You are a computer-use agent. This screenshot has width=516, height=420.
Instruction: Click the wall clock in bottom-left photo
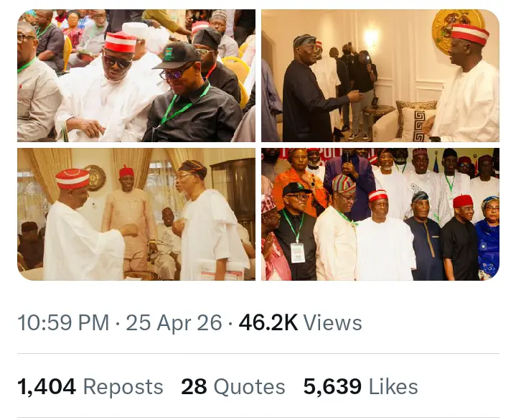94,177
